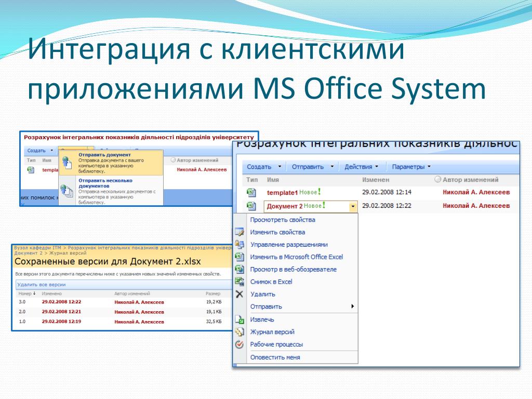Click Excel icon beside Документ 2 row
Screen dimensions: 532x399
tap(251, 206)
